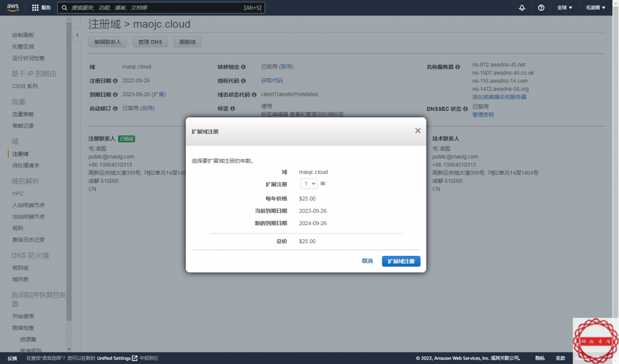Show info icon next to 域名状态代码
Image resolution: width=619 pixels, height=364 pixels.
pyautogui.click(x=254, y=95)
